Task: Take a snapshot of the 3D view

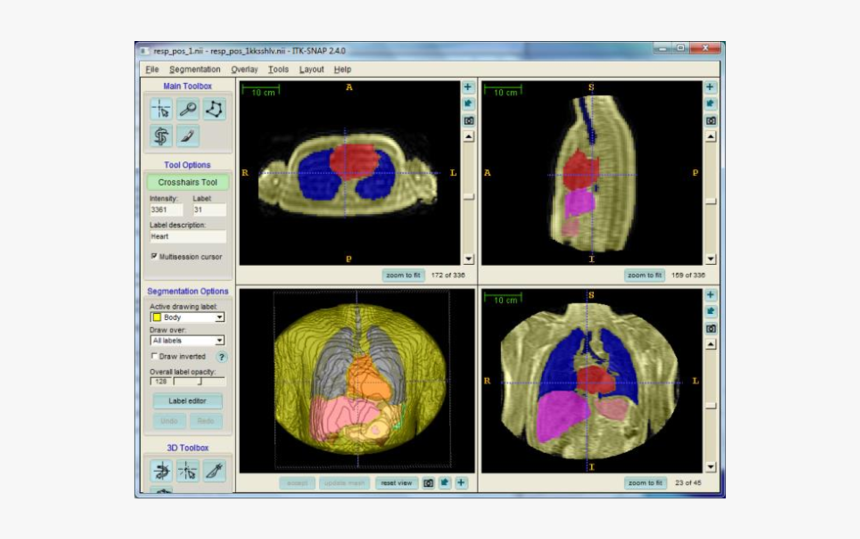Action: (428, 483)
